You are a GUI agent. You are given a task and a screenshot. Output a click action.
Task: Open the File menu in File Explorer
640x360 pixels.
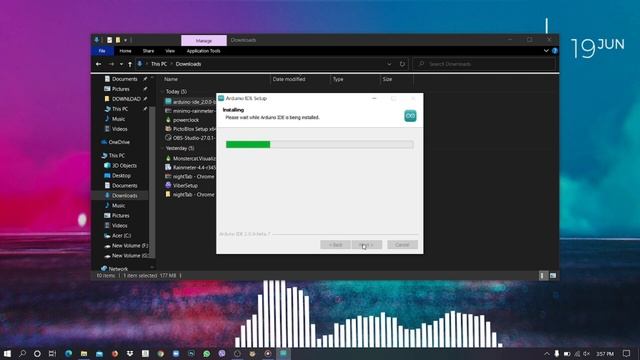102,51
